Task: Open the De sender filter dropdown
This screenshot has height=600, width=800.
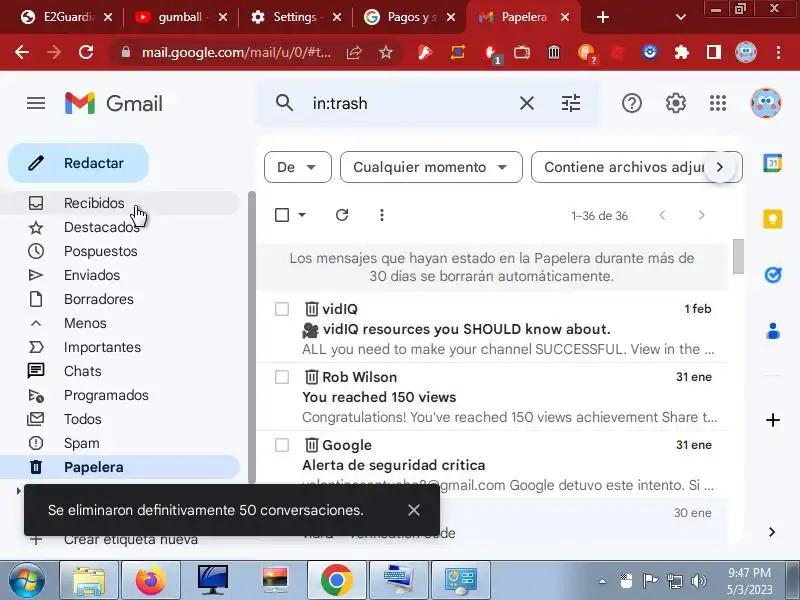Action: 298,167
